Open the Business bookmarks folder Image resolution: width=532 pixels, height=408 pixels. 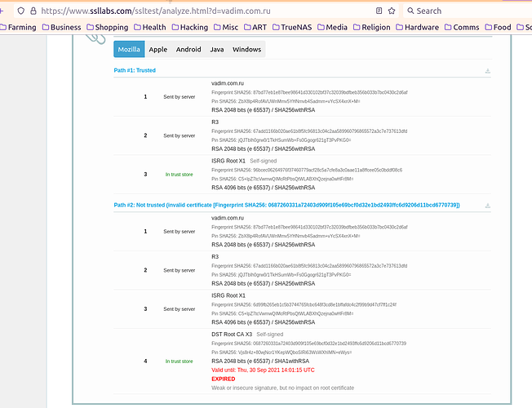[62, 27]
